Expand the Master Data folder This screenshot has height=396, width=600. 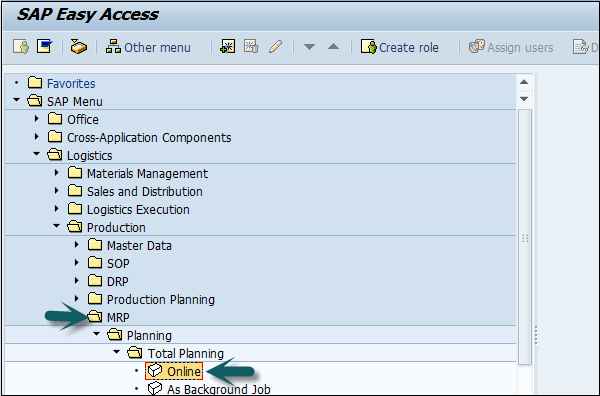click(77, 244)
